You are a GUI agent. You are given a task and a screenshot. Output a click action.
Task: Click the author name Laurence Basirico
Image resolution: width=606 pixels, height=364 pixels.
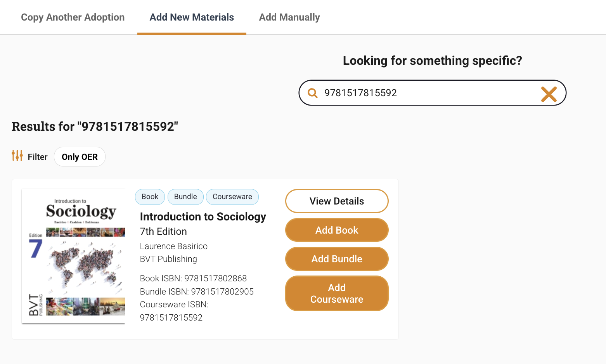click(x=174, y=246)
